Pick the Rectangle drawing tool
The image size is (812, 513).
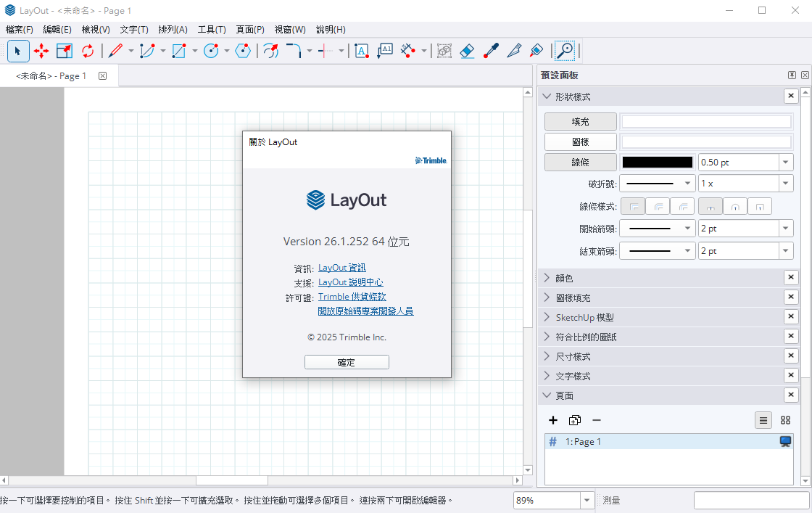pyautogui.click(x=179, y=51)
